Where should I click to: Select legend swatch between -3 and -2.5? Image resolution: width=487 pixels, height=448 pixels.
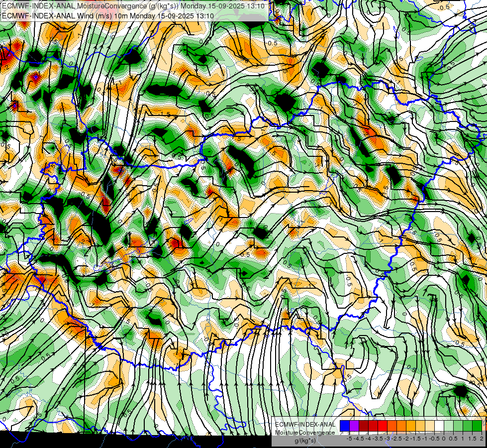[x=392, y=426]
